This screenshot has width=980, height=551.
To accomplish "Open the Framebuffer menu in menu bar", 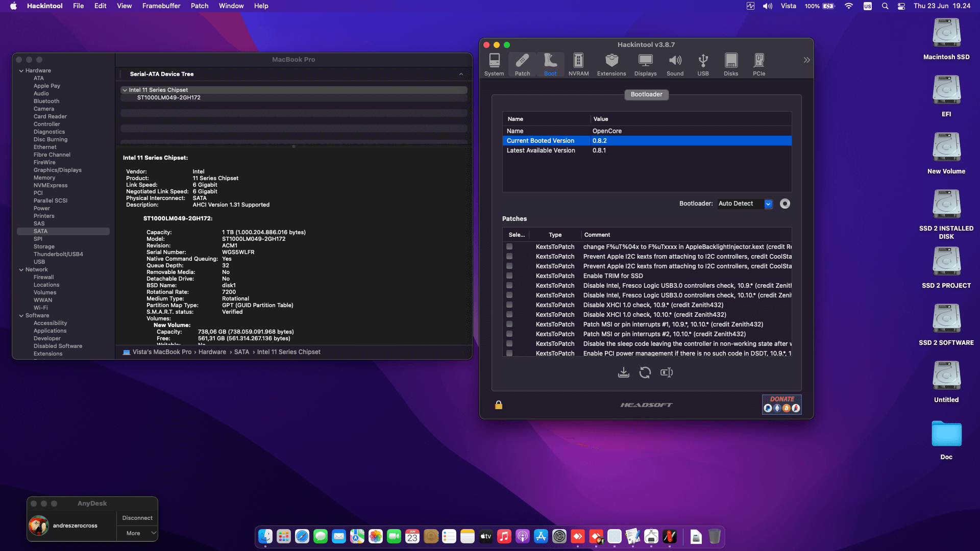I will (161, 6).
